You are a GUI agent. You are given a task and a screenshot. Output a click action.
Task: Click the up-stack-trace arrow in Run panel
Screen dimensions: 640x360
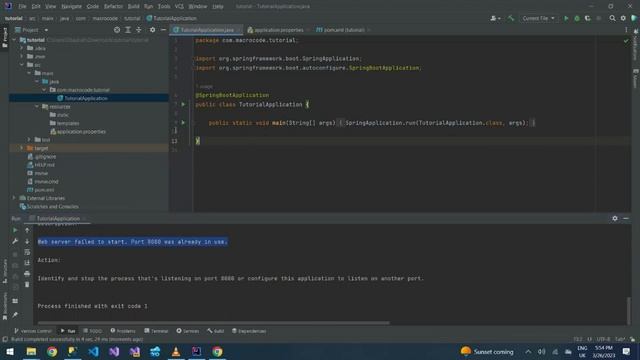click(27, 230)
